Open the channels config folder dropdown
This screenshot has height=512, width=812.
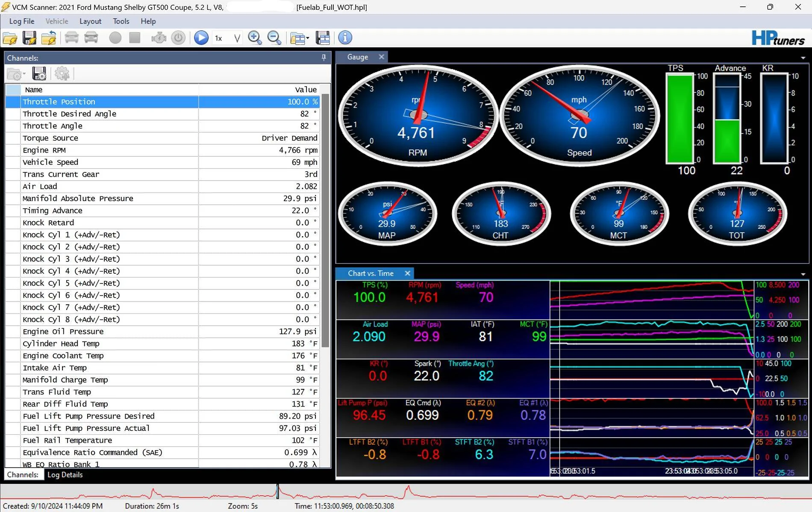[x=16, y=74]
